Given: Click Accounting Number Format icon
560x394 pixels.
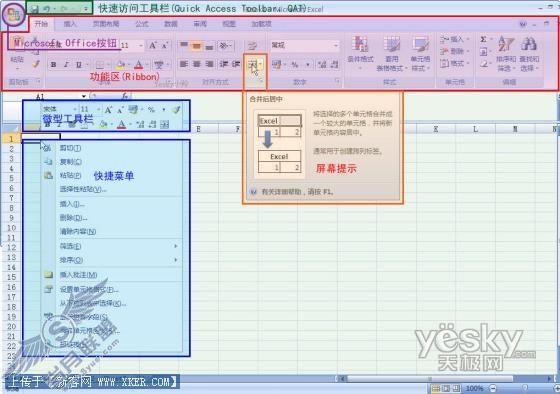Looking at the screenshot, I should [276, 65].
